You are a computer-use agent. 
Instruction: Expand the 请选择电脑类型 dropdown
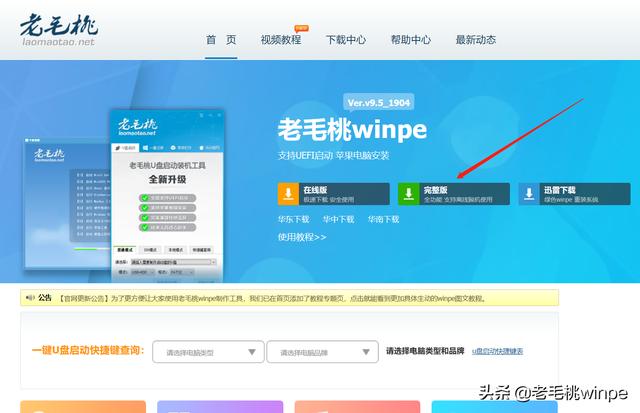tap(208, 352)
